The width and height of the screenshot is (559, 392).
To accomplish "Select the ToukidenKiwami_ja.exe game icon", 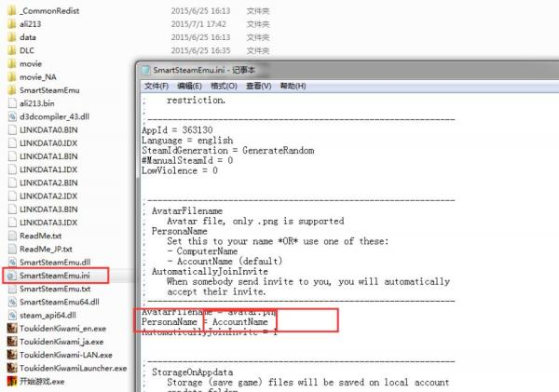I will point(12,342).
